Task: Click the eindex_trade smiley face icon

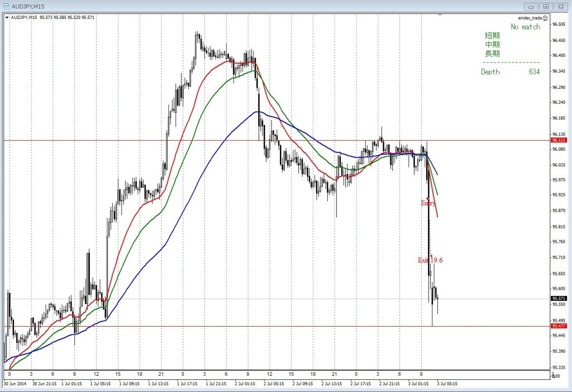Action: (545, 18)
